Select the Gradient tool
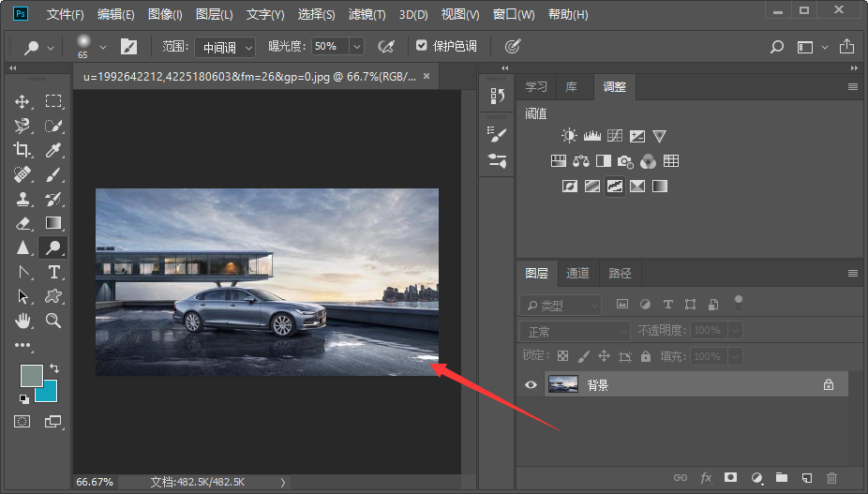Image resolution: width=868 pixels, height=494 pixels. [53, 223]
